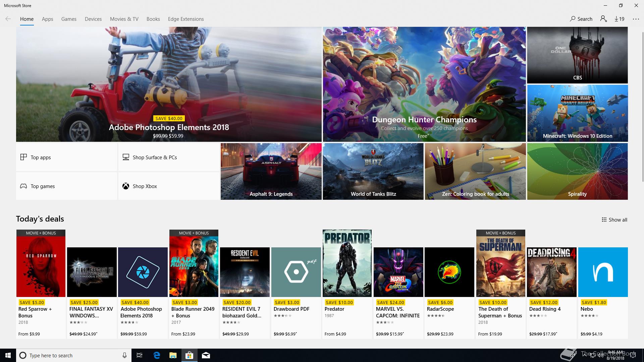Viewport: 644px width, 362px height.
Task: Open the Top games tile
Action: (66, 186)
